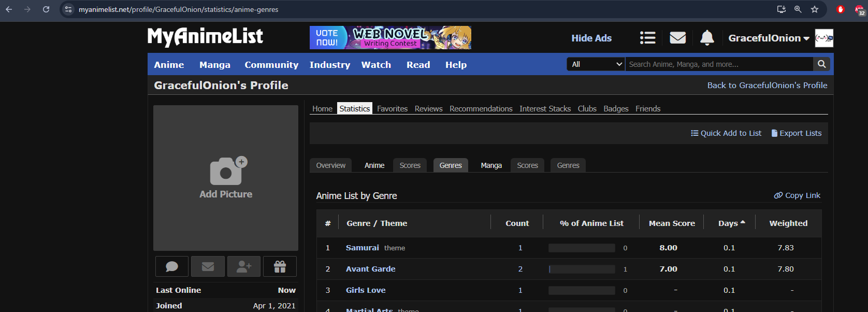Sort by Genre / Theme column header

click(377, 223)
